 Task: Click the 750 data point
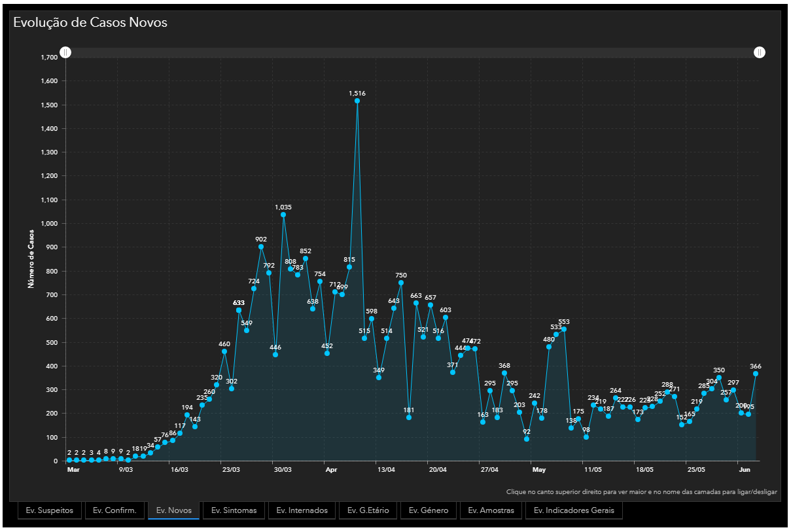click(401, 283)
